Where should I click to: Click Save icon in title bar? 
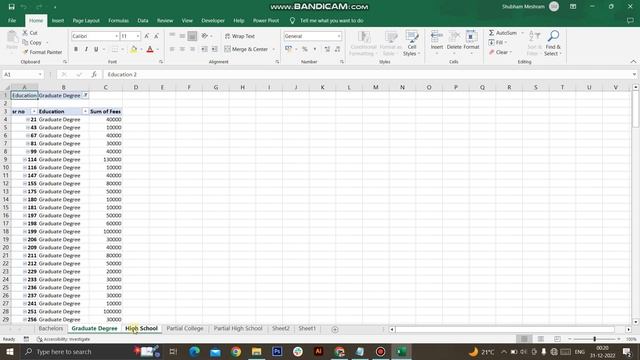click(11, 7)
